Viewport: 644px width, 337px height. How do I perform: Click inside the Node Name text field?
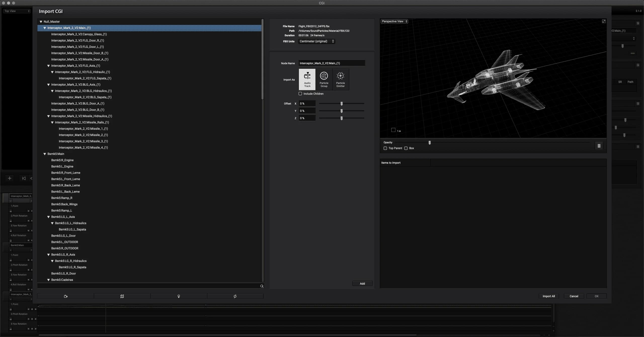click(x=331, y=63)
